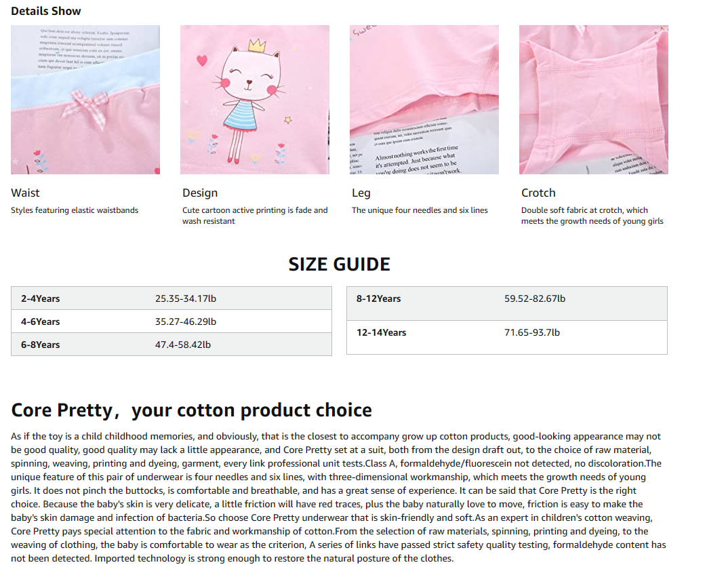The image size is (707, 588).
Task: Select the Leg stitching detail photo
Action: point(424,100)
